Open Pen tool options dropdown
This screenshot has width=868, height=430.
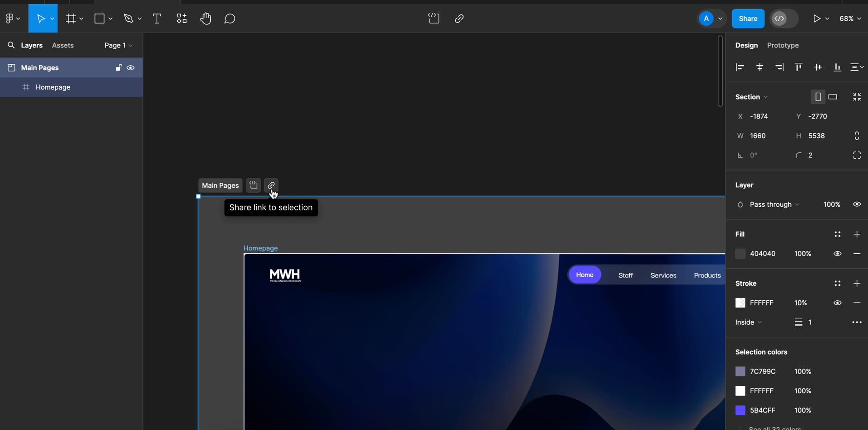point(140,19)
